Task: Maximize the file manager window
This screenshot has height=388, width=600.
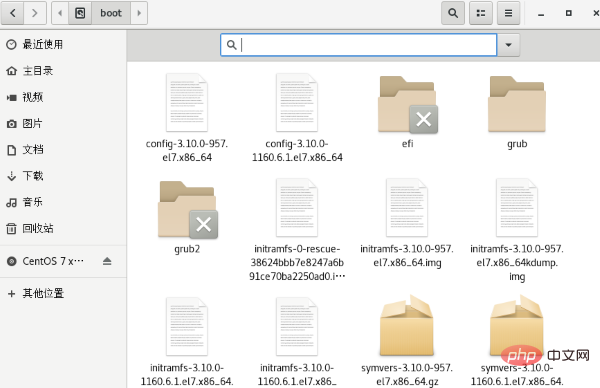Action: point(569,13)
